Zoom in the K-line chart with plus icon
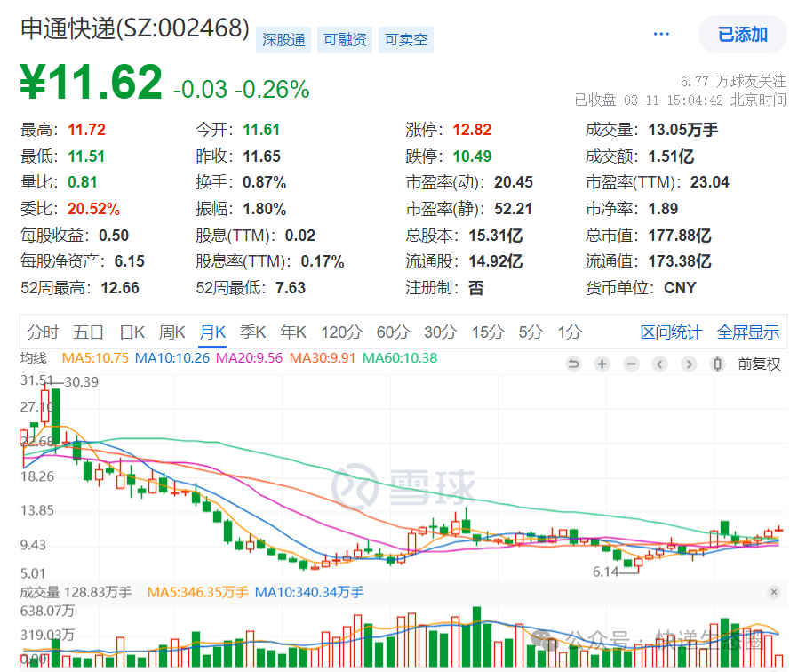The width and height of the screenshot is (790, 672). (x=602, y=364)
